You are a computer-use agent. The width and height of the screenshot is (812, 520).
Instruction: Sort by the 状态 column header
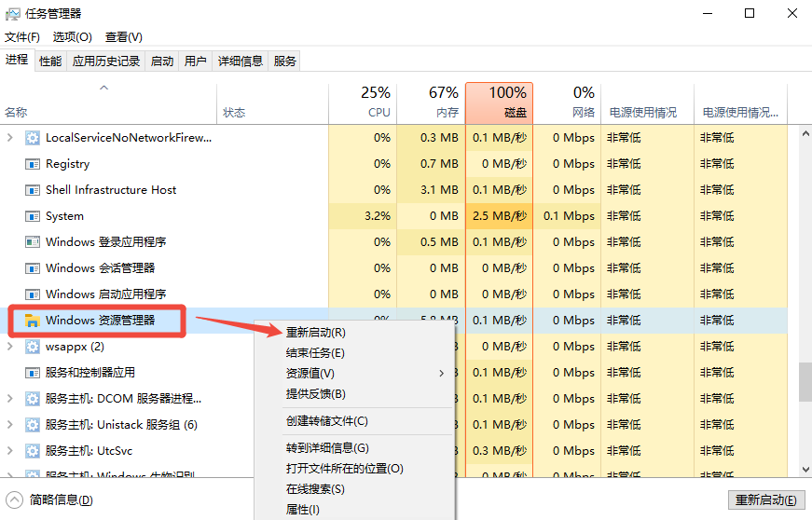(x=272, y=103)
